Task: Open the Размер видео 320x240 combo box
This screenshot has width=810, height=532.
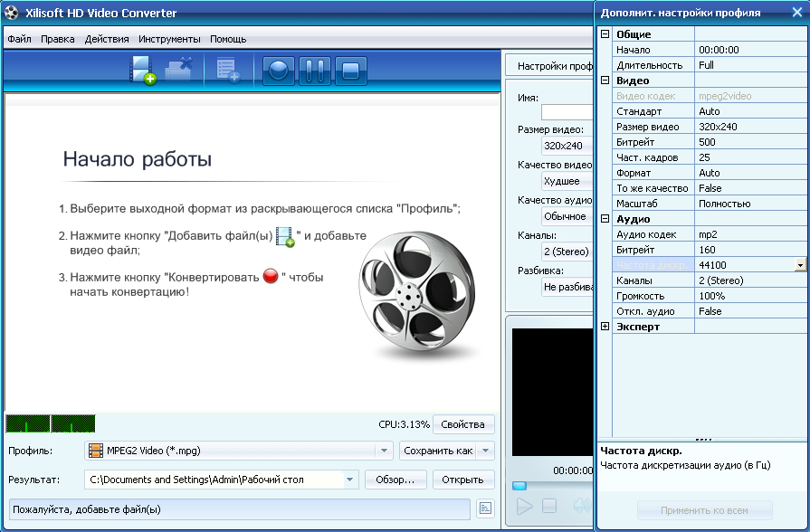Action: pyautogui.click(x=567, y=146)
